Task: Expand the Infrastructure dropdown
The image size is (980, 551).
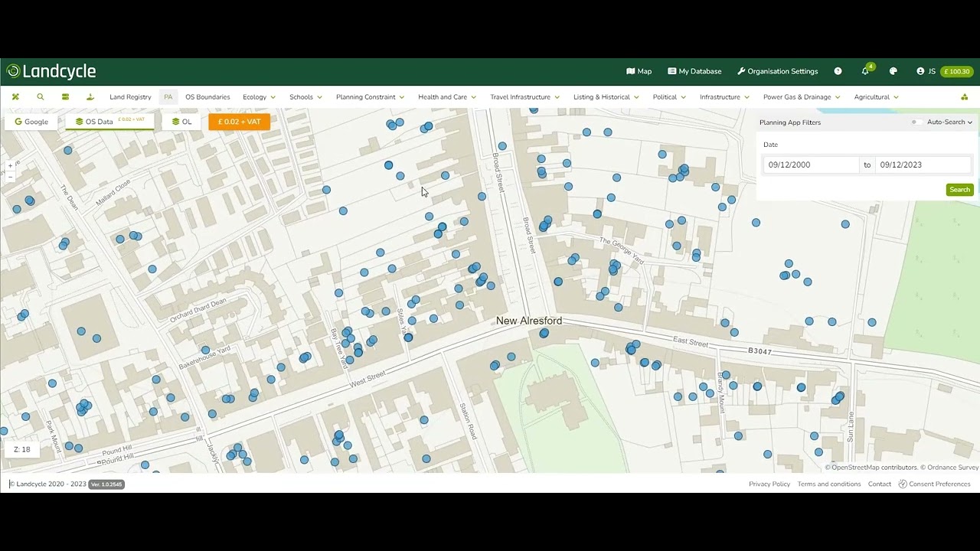Action: click(724, 97)
